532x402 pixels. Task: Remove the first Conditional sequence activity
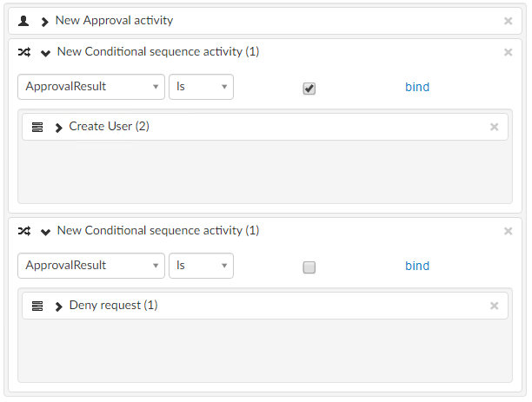[509, 52]
